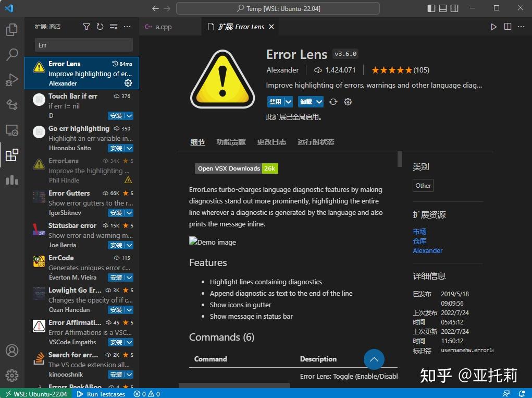The width and height of the screenshot is (532, 398).
Task: Expand the 卸载 button dropdown arrow
Action: (x=318, y=102)
